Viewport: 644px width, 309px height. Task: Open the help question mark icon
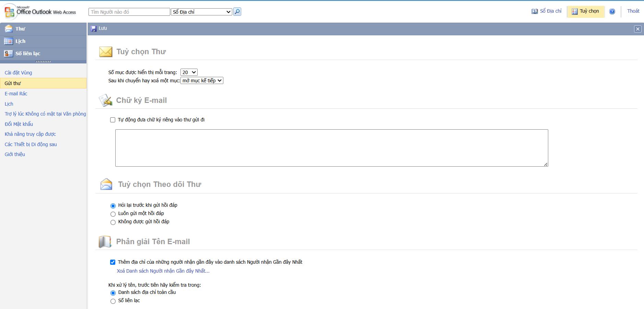pos(612,11)
